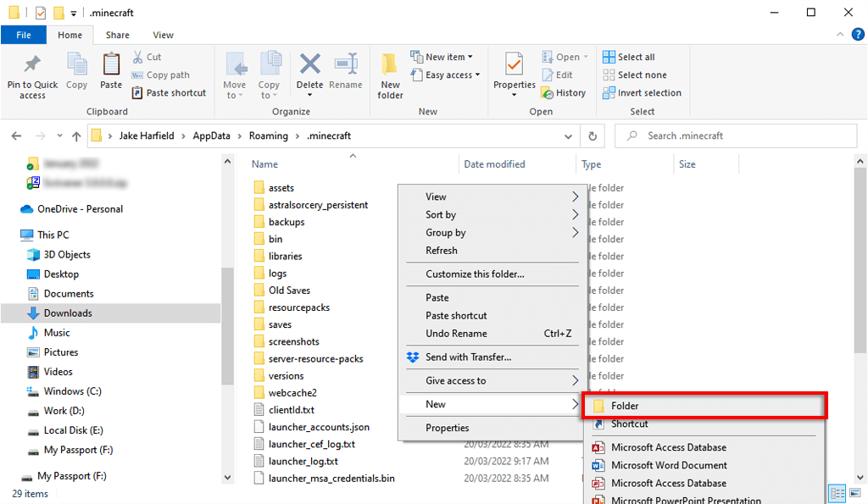Create a new folder via ribbon icon
The height and width of the screenshot is (504, 868).
pyautogui.click(x=389, y=72)
